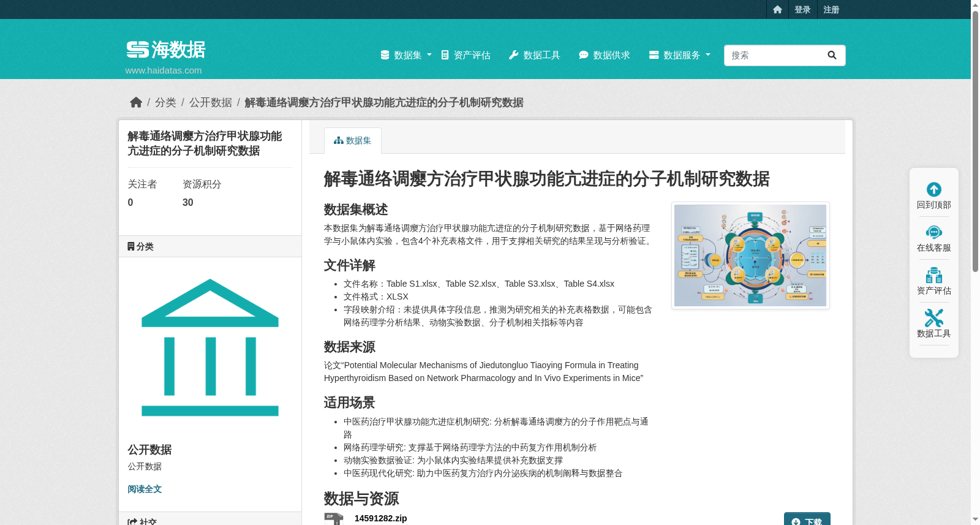
Task: Open 数据工具 in the navigation bar
Action: 535,55
